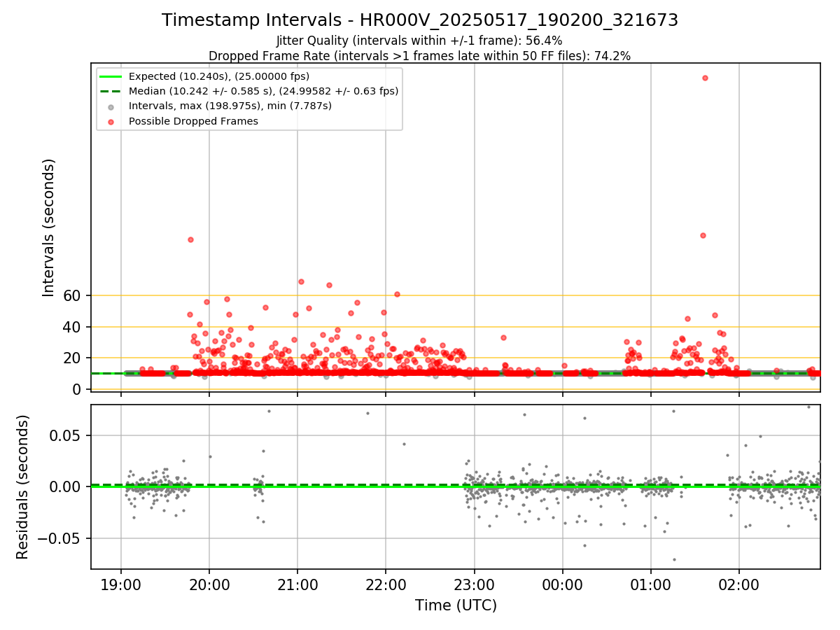Click the 00:00 time tick label
The height and width of the screenshot is (630, 840).
click(563, 584)
